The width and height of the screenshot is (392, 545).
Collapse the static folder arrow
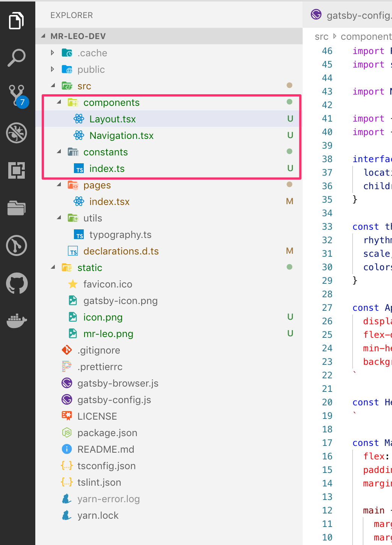(53, 268)
